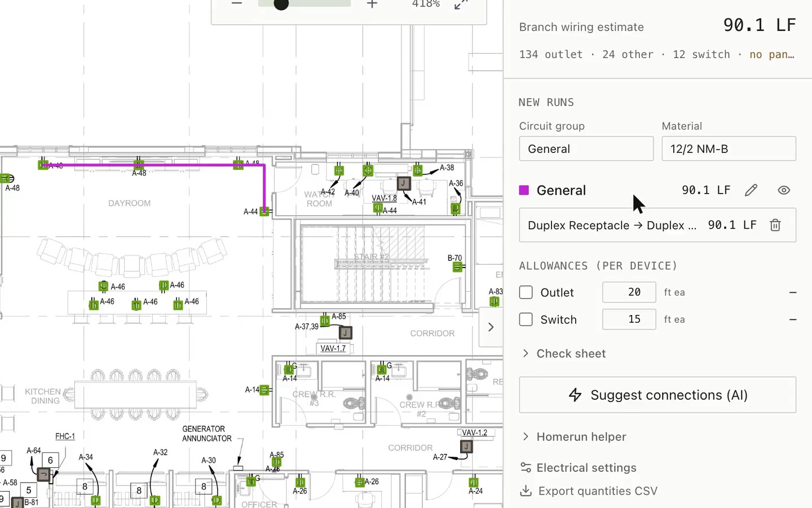Viewport: 812px width, 508px height.
Task: Click the junction box next to A-37,39
Action: tap(345, 333)
